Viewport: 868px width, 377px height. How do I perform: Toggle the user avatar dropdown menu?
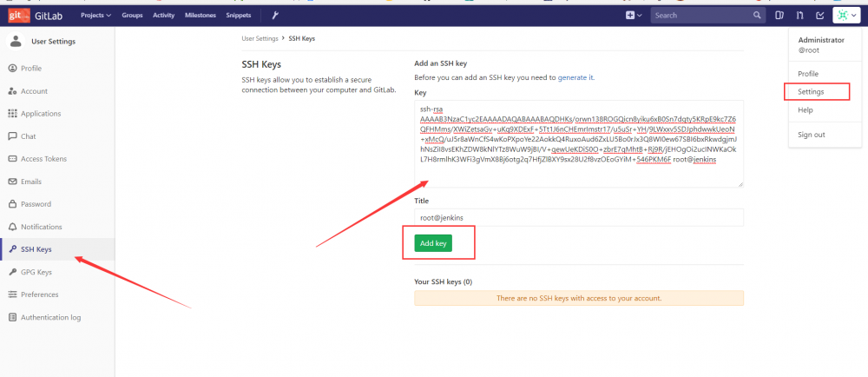coord(846,15)
